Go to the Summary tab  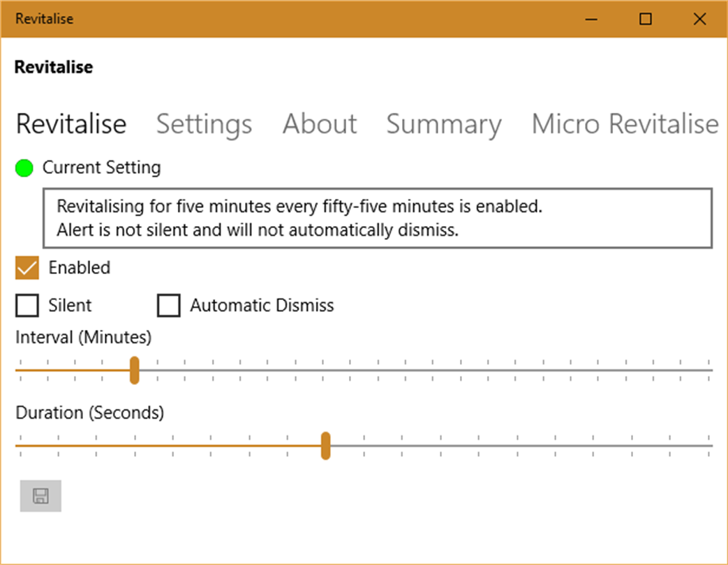coord(444,124)
